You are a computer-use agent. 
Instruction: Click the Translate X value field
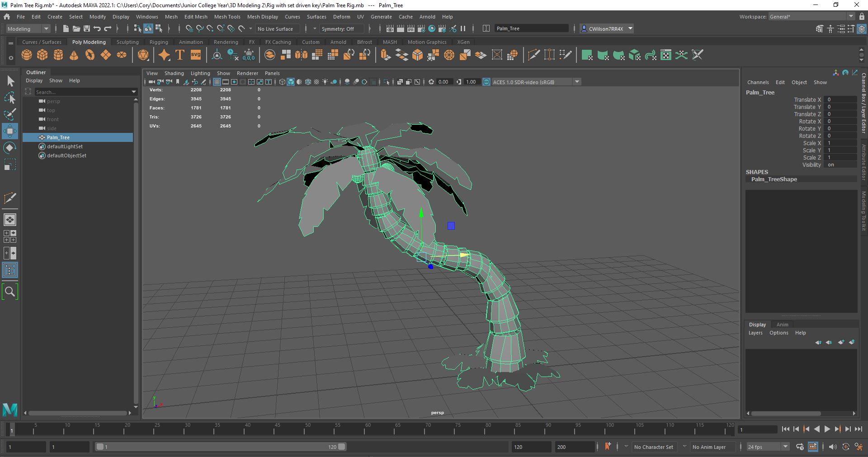(841, 99)
